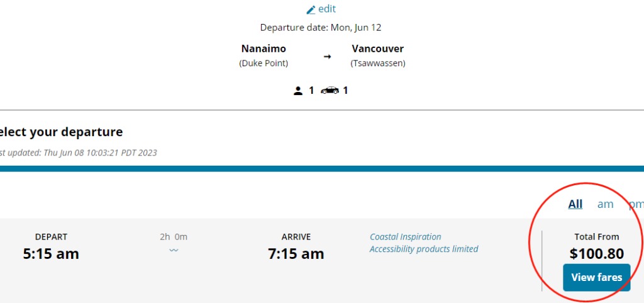Switch to the pm departures tab
The height and width of the screenshot is (303, 644).
click(636, 204)
